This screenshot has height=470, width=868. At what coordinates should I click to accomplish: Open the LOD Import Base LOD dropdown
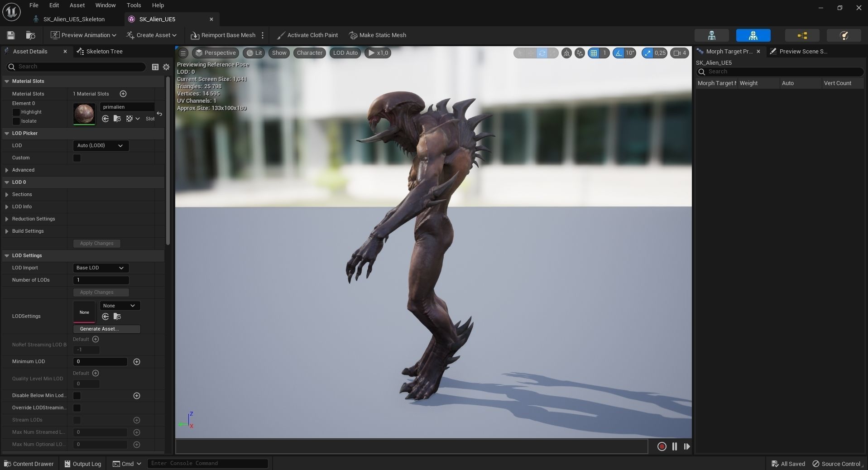pyautogui.click(x=101, y=268)
